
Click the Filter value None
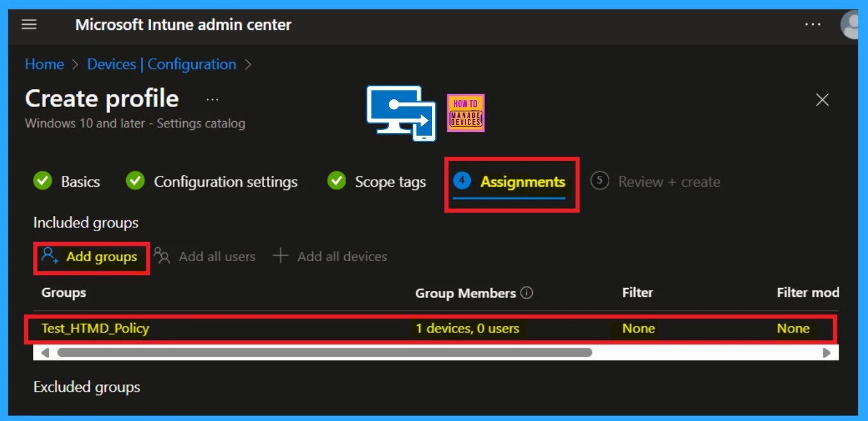click(639, 329)
